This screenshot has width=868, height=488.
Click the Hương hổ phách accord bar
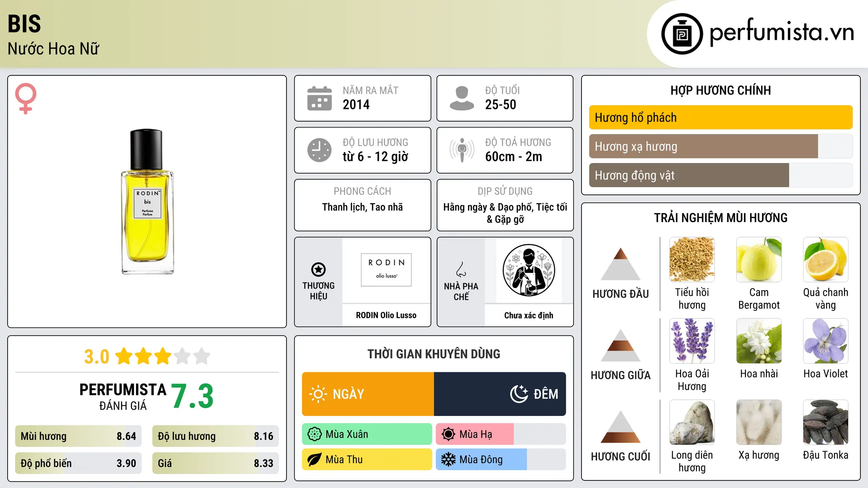[x=721, y=117]
